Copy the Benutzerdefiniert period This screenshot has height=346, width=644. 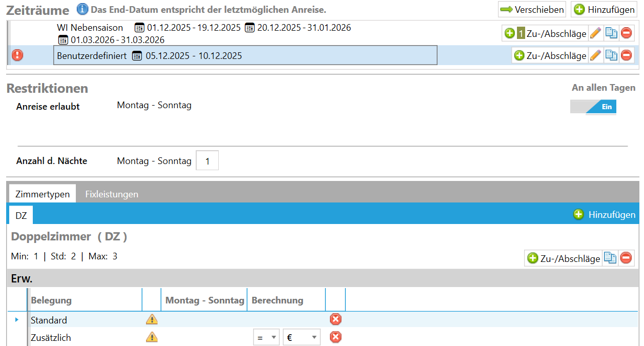click(611, 55)
